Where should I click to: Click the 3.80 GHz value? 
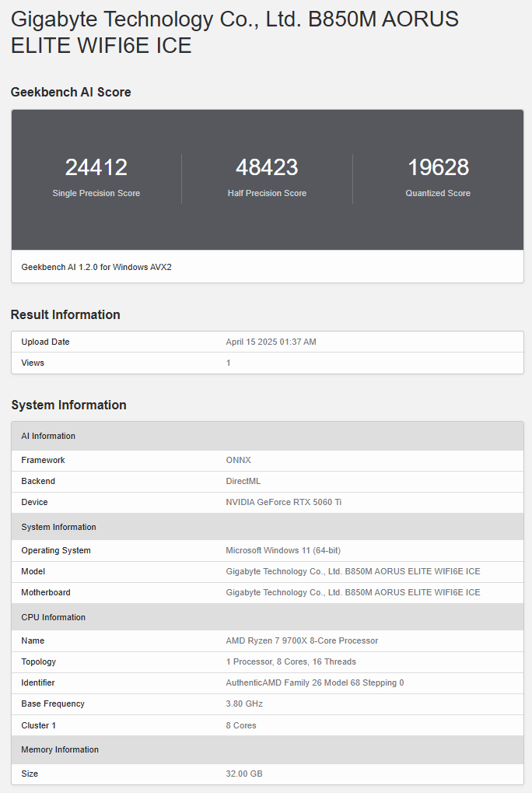tap(244, 704)
